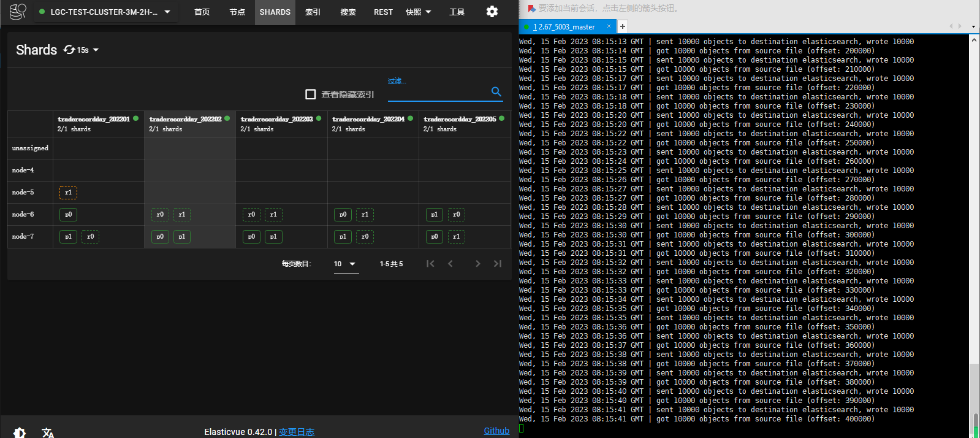Open the 变更日志 changelog link

[297, 432]
